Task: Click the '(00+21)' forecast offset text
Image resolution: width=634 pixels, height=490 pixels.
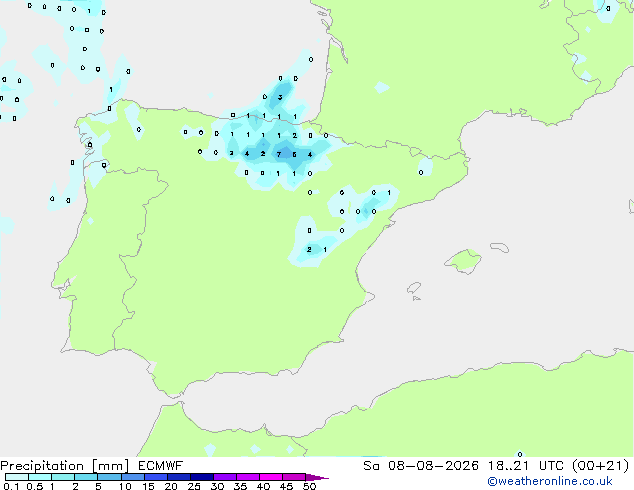Action: coord(601,466)
